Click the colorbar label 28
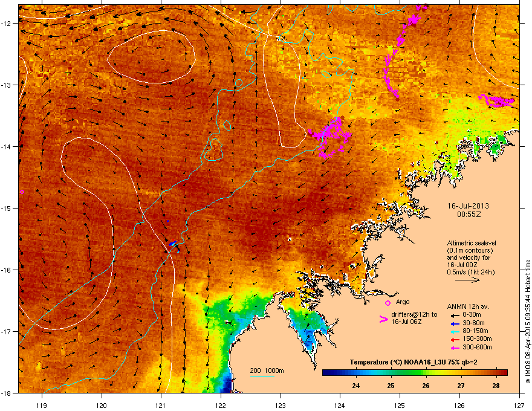Image resolution: width=532 pixels, height=411 pixels. (x=496, y=386)
